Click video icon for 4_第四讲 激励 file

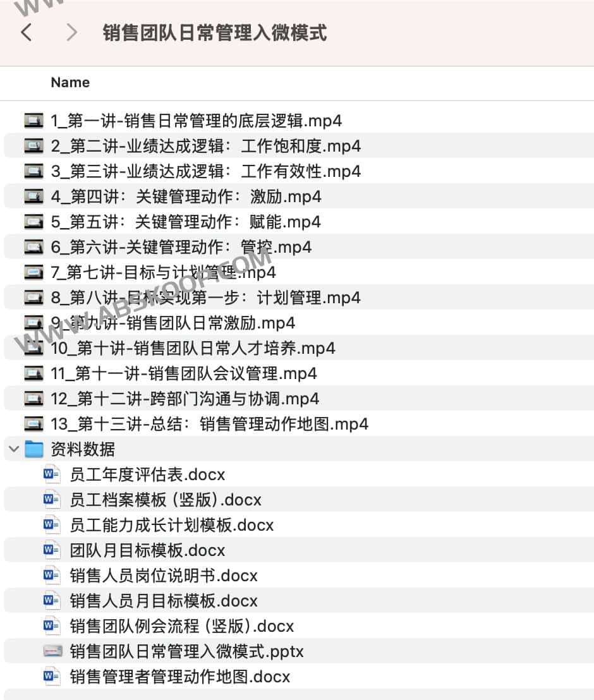(34, 196)
